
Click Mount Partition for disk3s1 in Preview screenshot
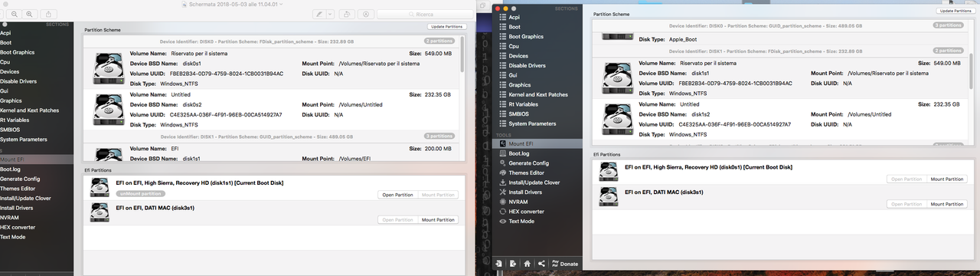438,220
